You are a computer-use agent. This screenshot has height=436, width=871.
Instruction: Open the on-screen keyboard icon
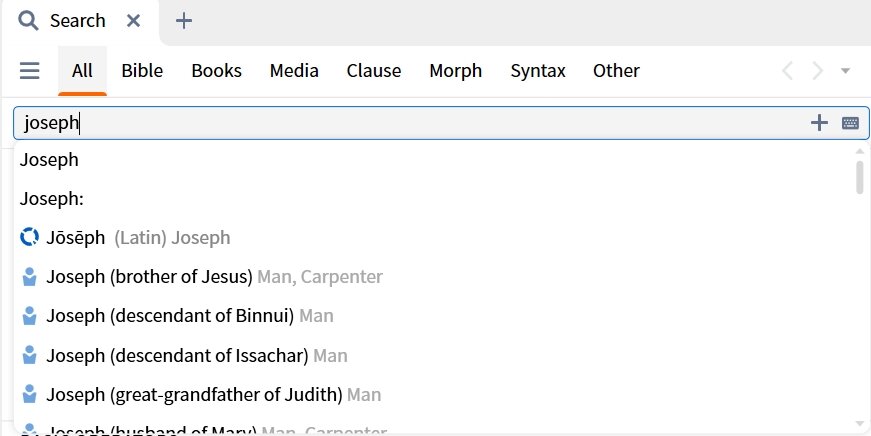[850, 123]
